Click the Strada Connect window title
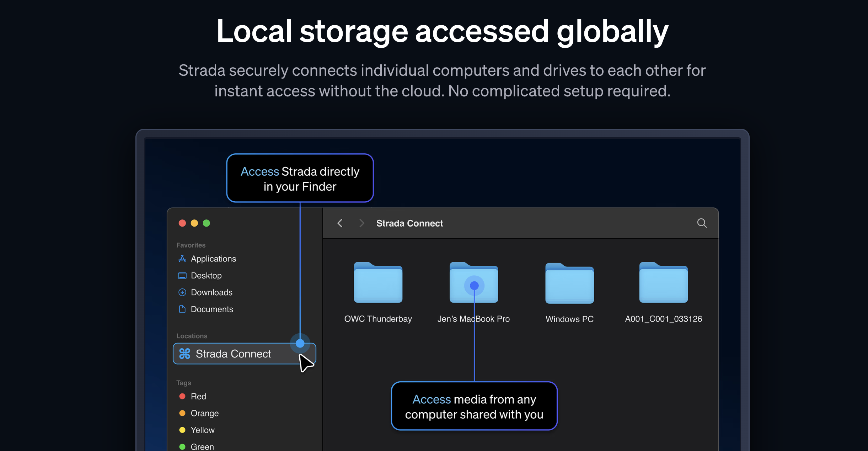This screenshot has width=868, height=451. pyautogui.click(x=409, y=223)
